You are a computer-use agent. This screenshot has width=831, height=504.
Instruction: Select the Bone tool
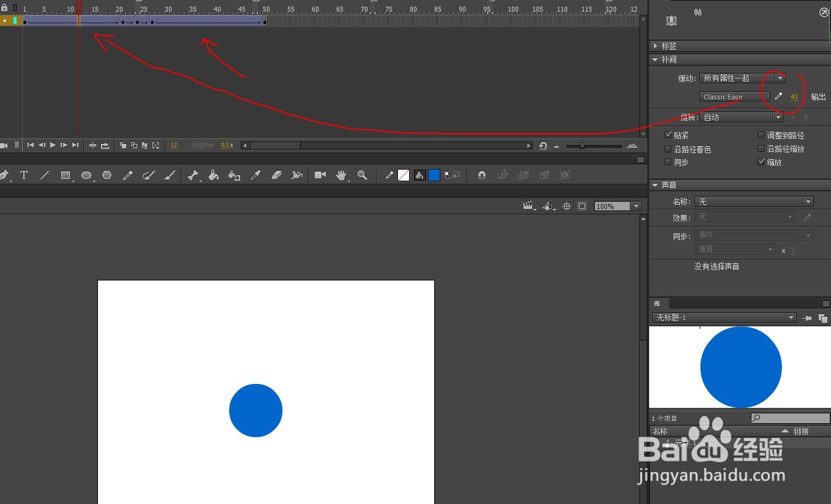pyautogui.click(x=193, y=175)
